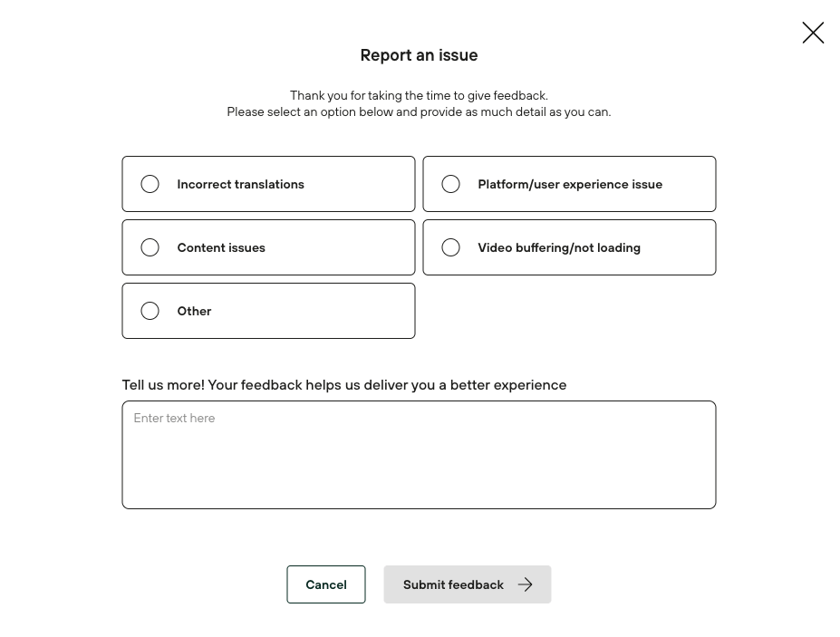Click the Thank you for feedback message
The width and height of the screenshot is (840, 637).
[419, 95]
